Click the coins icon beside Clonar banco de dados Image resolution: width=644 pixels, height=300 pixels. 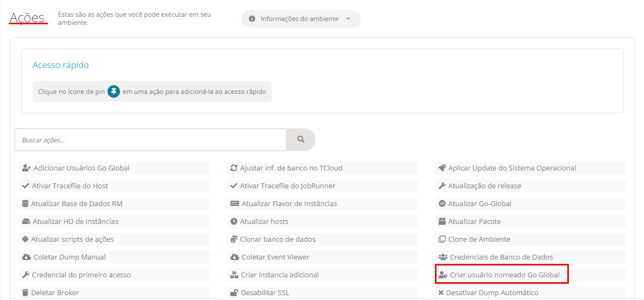point(234,239)
